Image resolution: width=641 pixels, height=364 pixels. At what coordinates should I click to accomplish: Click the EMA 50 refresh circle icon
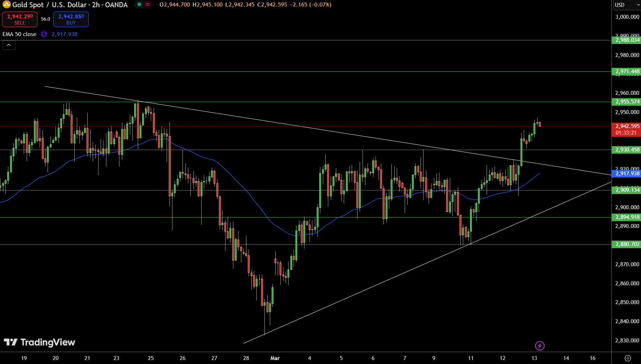click(x=44, y=34)
